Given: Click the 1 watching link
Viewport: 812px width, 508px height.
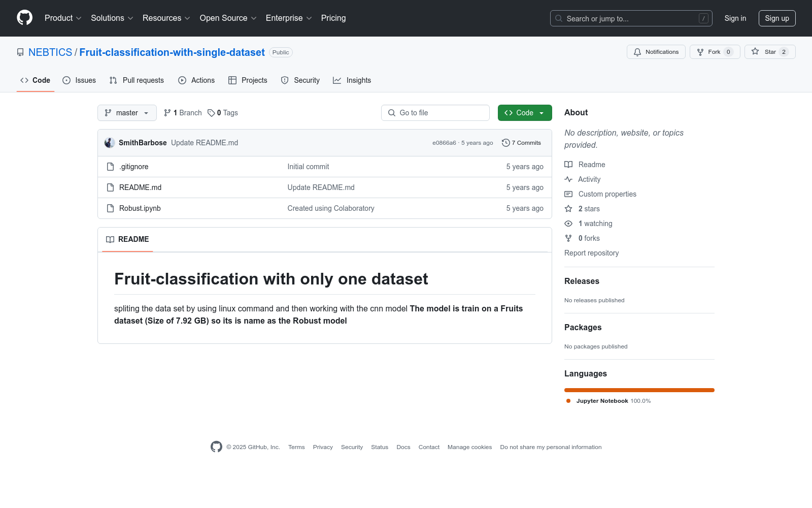Looking at the screenshot, I should (x=595, y=224).
